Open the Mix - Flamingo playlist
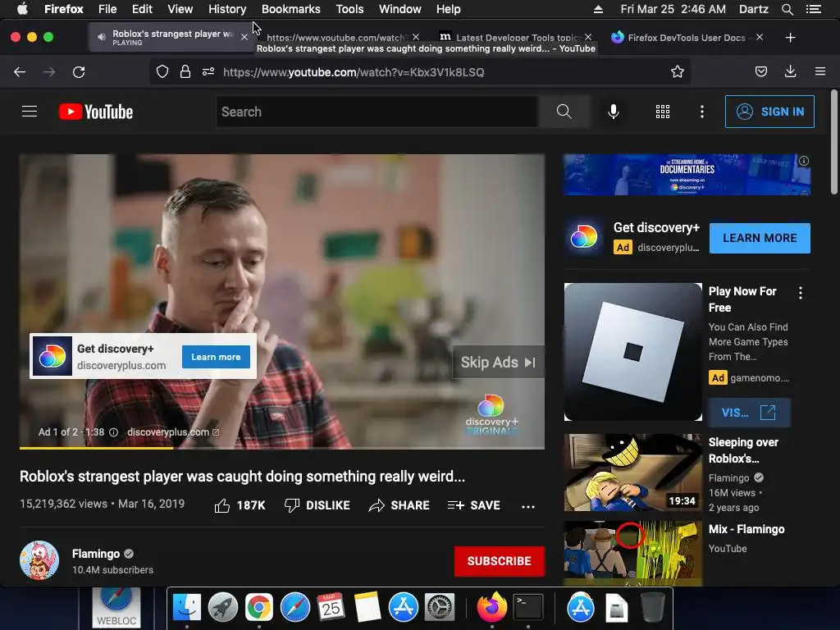This screenshot has height=630, width=840. coord(746,529)
